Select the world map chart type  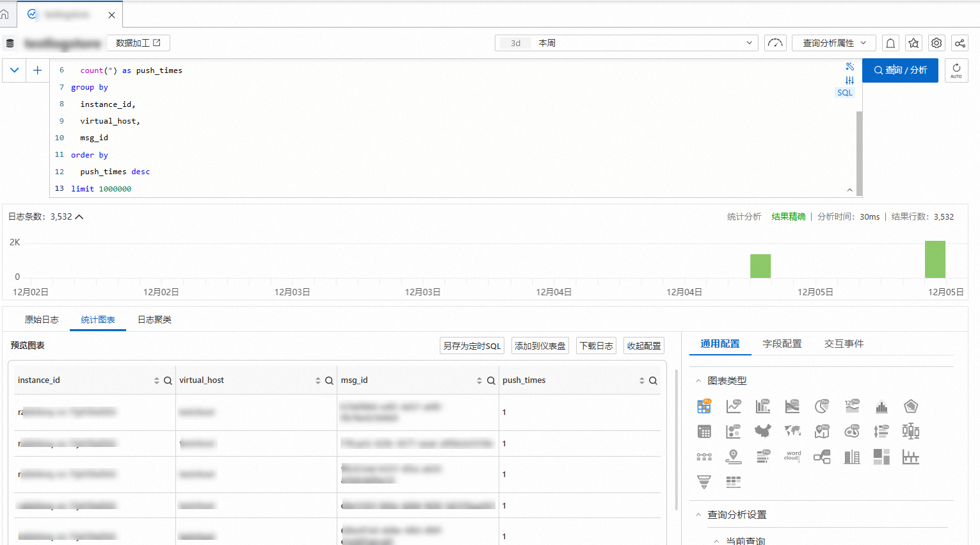coord(792,432)
